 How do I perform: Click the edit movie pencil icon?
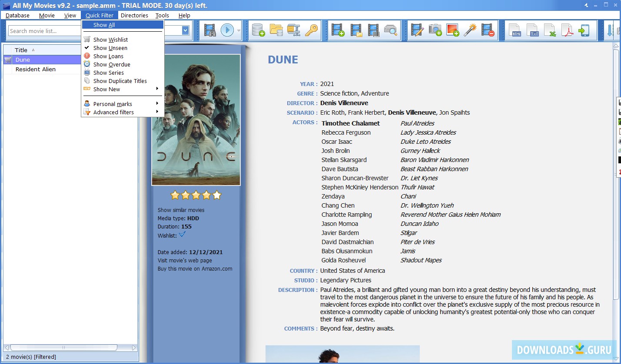click(x=417, y=30)
